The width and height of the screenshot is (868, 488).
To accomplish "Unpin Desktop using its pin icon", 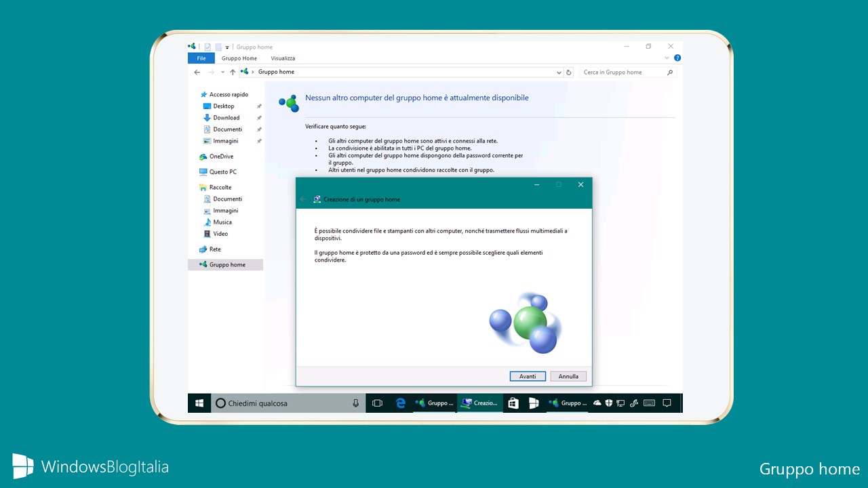I will tap(259, 106).
